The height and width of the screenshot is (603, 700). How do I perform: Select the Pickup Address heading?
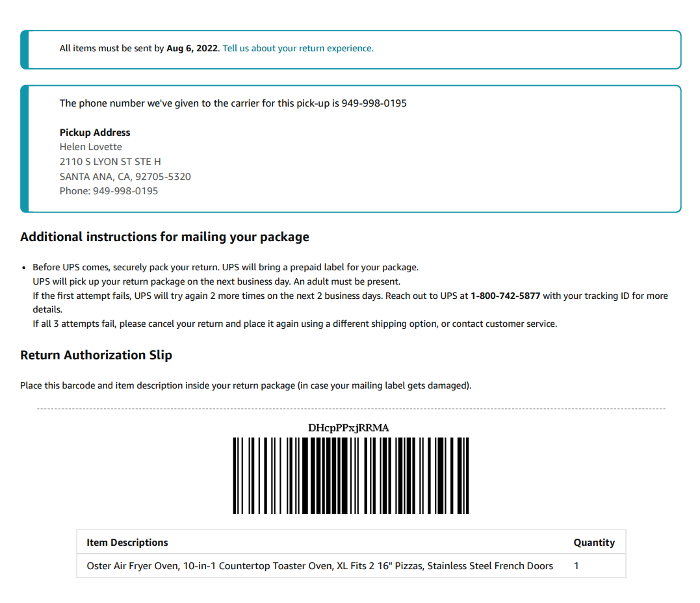click(x=95, y=133)
